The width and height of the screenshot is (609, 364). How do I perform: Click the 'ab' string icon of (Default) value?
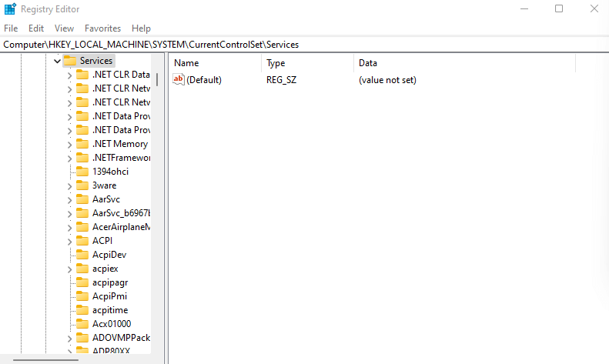[179, 79]
